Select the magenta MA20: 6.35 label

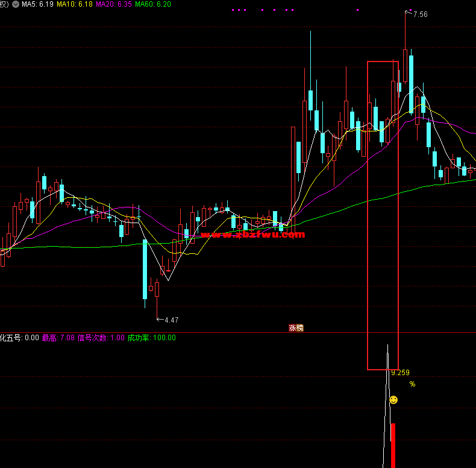pyautogui.click(x=114, y=4)
